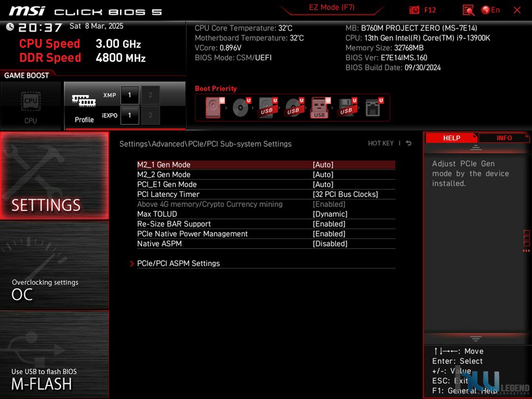Change the Max TOLUD [Dynamic] value
This screenshot has width=532, height=399.
point(330,214)
